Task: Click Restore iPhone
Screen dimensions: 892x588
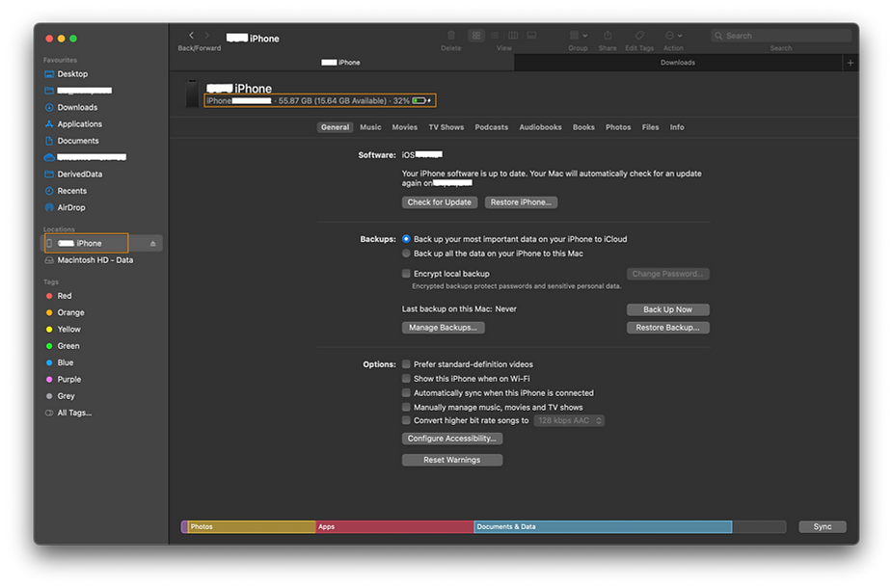Action: (521, 201)
